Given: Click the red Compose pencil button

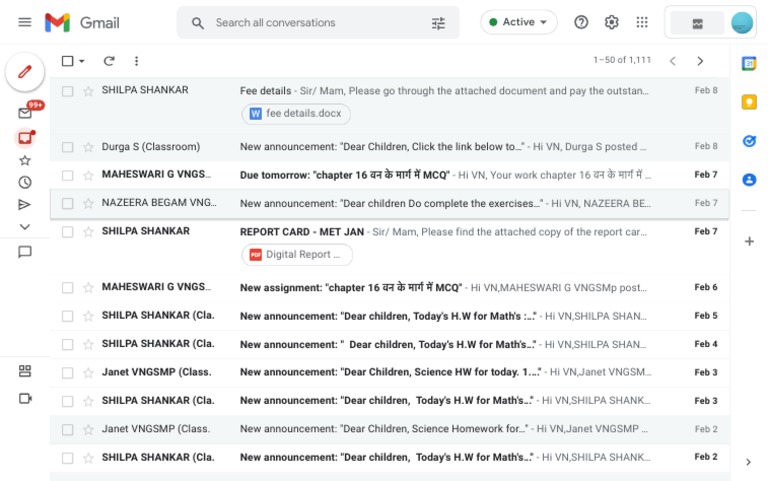Looking at the screenshot, I should tap(25, 72).
